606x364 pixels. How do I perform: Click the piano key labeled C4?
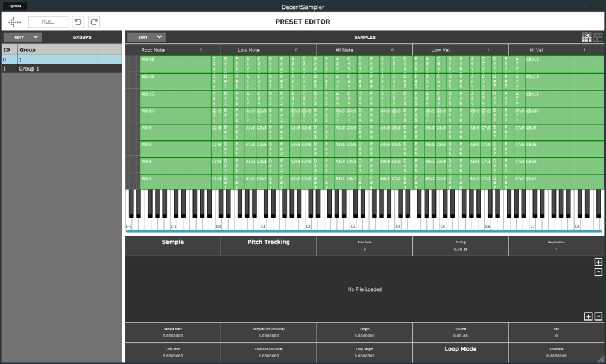pos(398,224)
